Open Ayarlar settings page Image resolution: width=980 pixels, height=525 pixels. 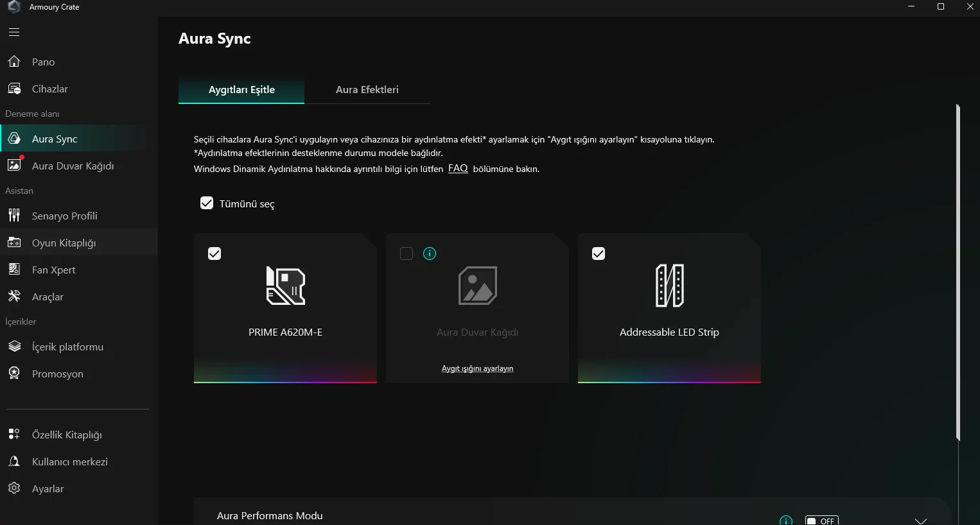tap(78, 488)
